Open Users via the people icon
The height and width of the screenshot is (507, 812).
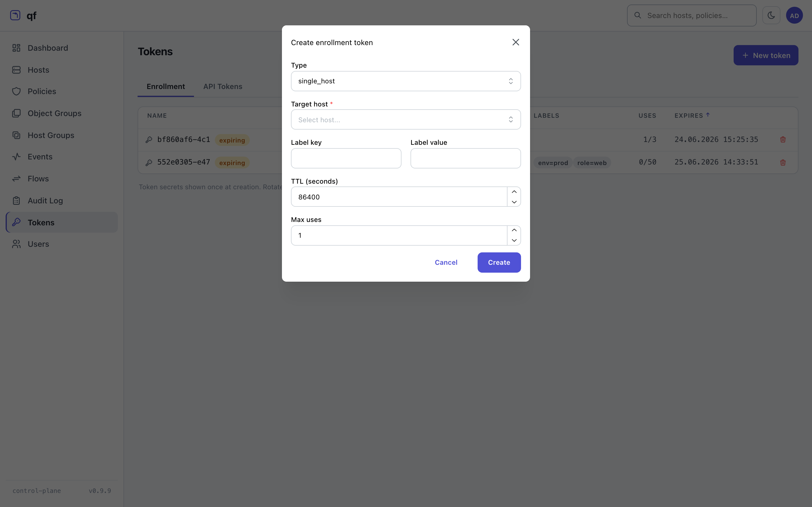(16, 244)
